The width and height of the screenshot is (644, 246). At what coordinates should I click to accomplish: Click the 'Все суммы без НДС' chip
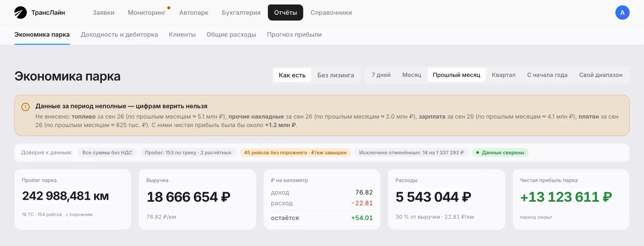(107, 152)
